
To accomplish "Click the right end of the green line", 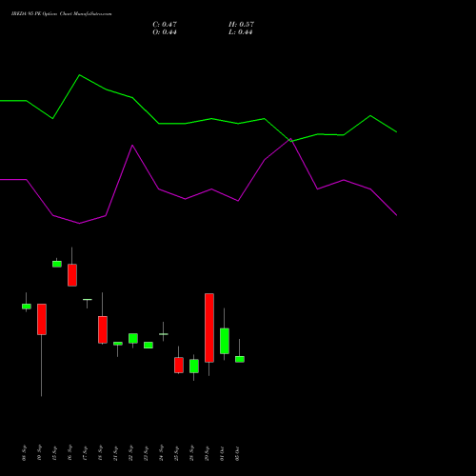I will tap(396, 131).
